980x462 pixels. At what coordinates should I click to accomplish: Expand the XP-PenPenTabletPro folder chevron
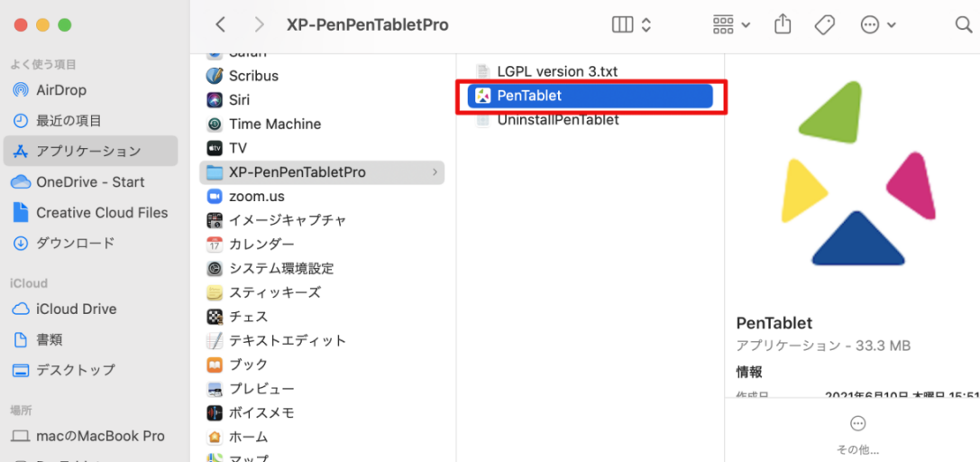coord(435,172)
